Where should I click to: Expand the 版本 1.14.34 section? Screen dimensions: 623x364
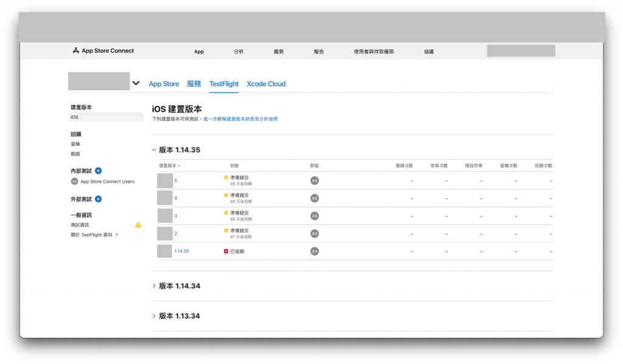tap(154, 286)
